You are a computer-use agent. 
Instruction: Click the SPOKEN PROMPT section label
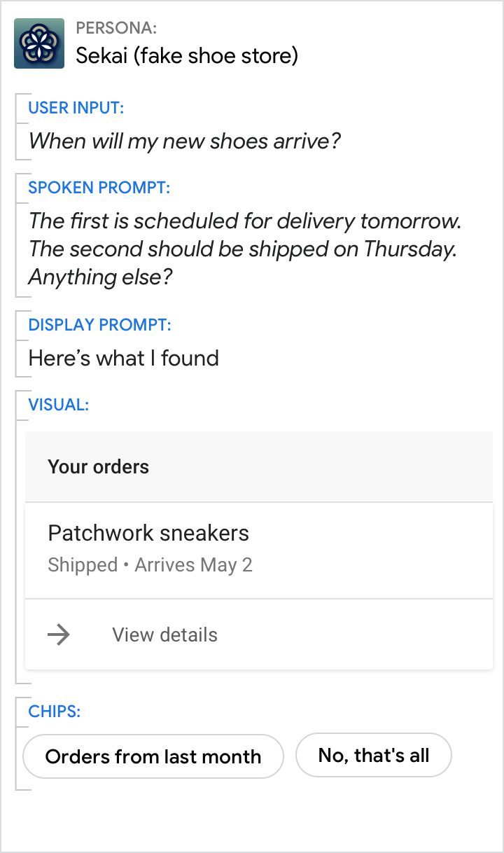tap(99, 188)
